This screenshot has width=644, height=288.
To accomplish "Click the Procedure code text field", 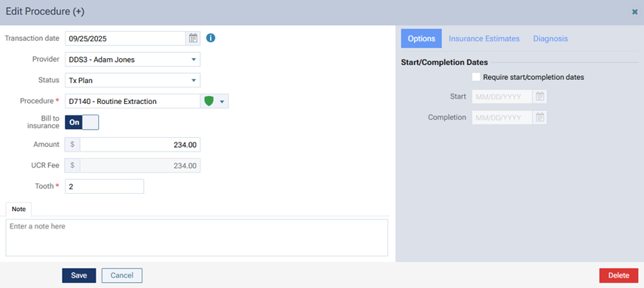I will point(133,102).
